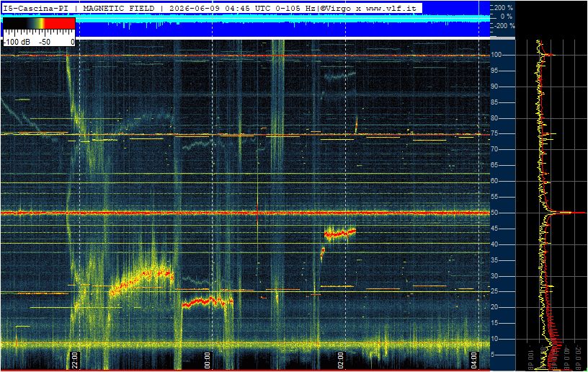The image size is (588, 372).
Task: Select the 04:00 time marker
Action: tap(473, 360)
